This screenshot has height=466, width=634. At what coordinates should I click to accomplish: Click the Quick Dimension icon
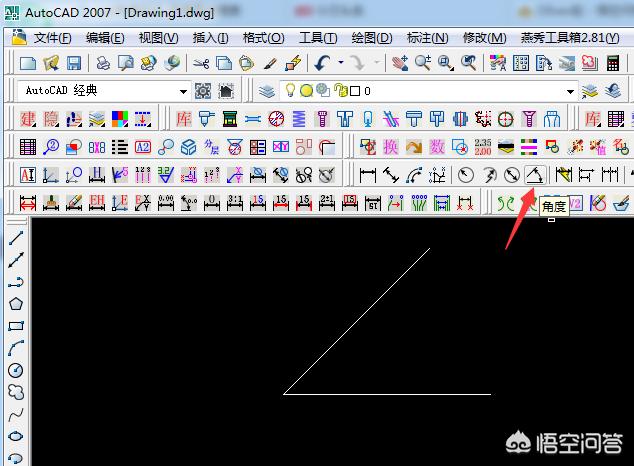(564, 175)
